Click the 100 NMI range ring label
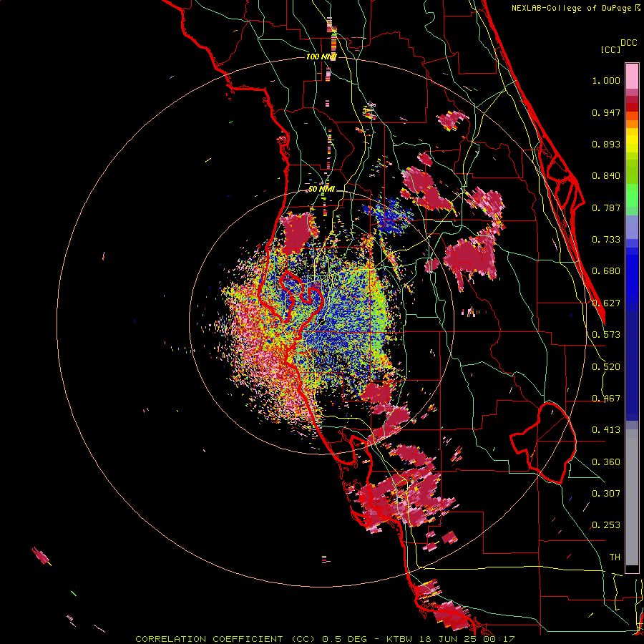The width and height of the screenshot is (644, 644). [x=321, y=57]
